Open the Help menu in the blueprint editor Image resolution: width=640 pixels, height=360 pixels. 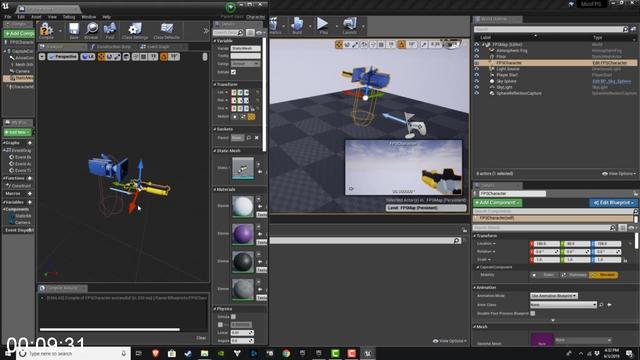[x=107, y=17]
